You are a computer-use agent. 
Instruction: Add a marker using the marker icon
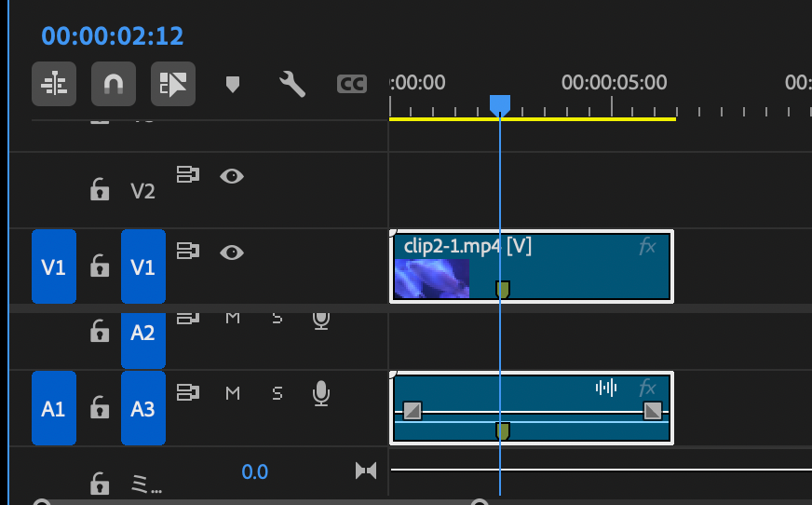pos(233,84)
